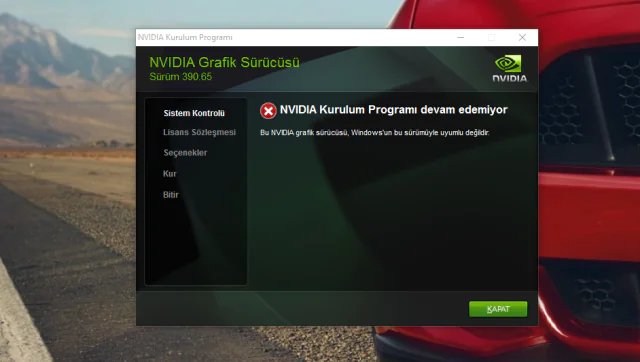
Task: Click the disabled maximize window button
Action: pyautogui.click(x=491, y=38)
